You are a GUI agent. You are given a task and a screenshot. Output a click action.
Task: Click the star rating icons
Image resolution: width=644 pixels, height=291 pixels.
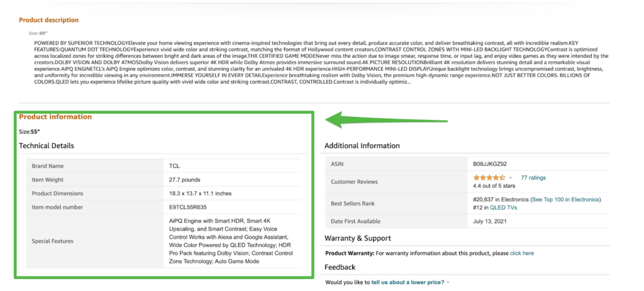pos(489,178)
